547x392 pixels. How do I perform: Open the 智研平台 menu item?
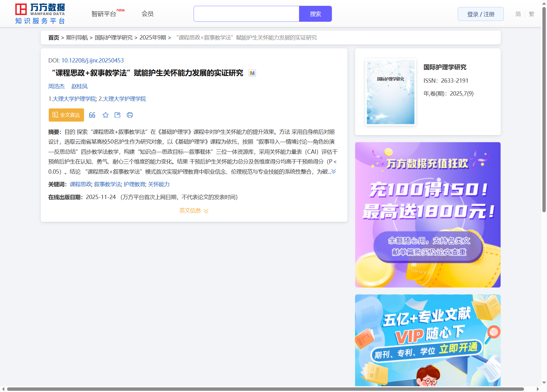click(x=104, y=14)
